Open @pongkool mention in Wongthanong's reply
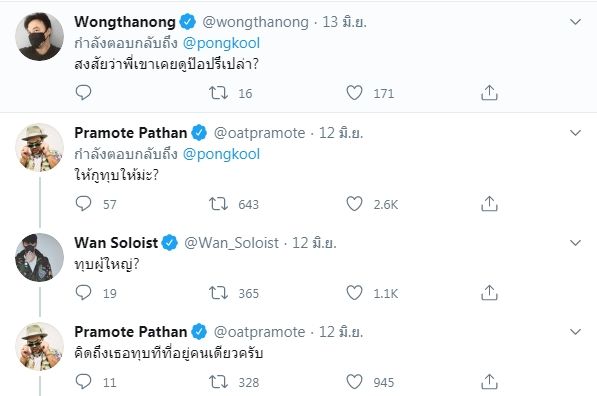 [x=221, y=43]
